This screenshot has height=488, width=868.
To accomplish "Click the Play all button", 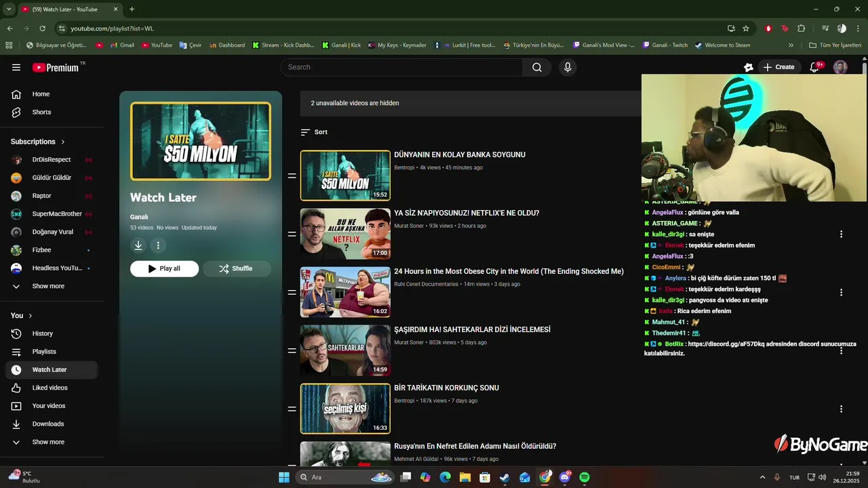I will pos(165,268).
